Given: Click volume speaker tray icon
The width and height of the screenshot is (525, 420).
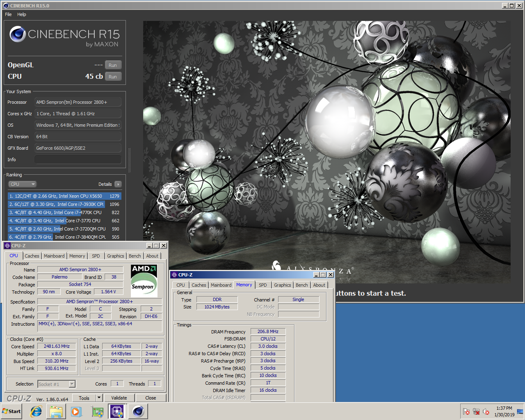Looking at the screenshot, I should pos(486,411).
